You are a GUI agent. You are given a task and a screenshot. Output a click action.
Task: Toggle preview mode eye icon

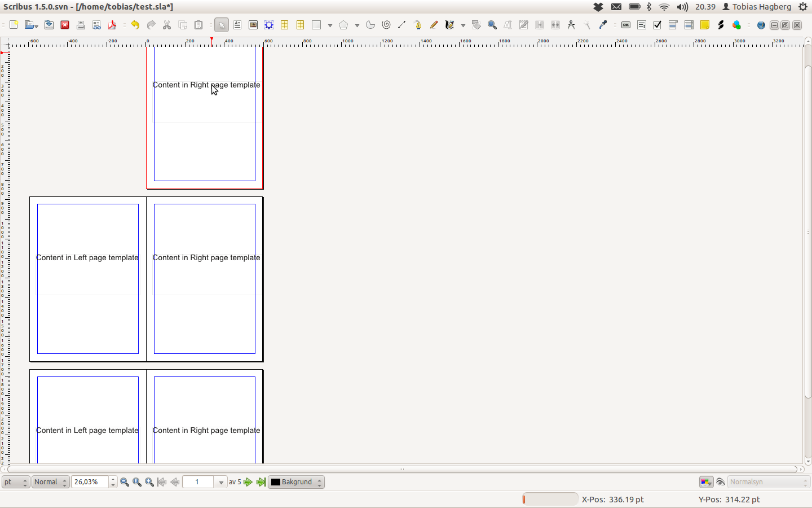pyautogui.click(x=720, y=482)
